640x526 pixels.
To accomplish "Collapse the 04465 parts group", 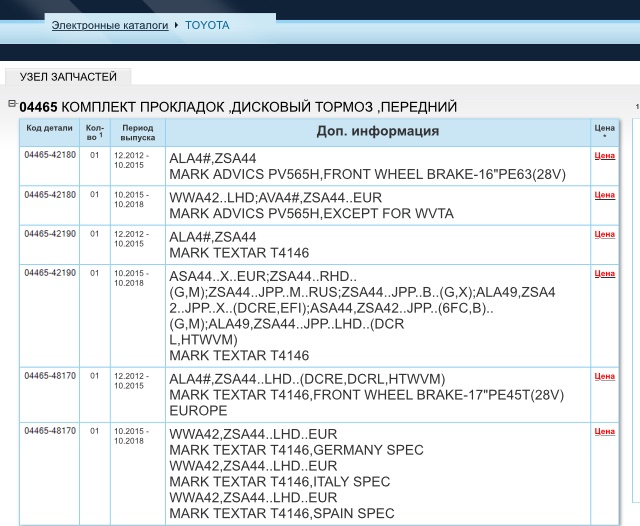I will point(12,104).
